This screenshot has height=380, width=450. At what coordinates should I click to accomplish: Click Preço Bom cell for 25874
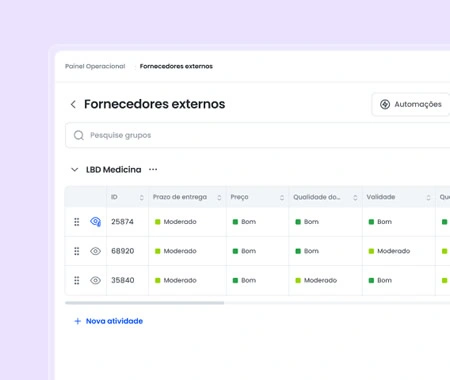258,222
